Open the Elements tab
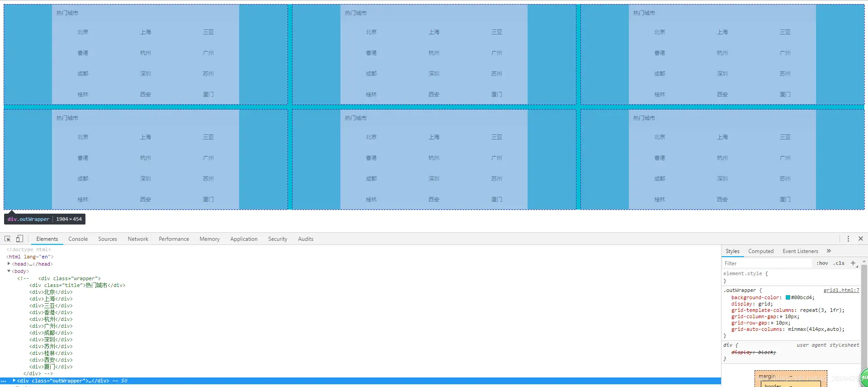Screen dimensions: 868x387 (47, 239)
